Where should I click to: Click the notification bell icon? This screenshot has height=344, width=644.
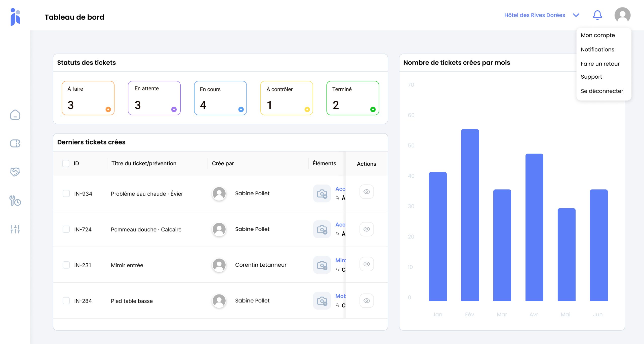[x=597, y=15]
